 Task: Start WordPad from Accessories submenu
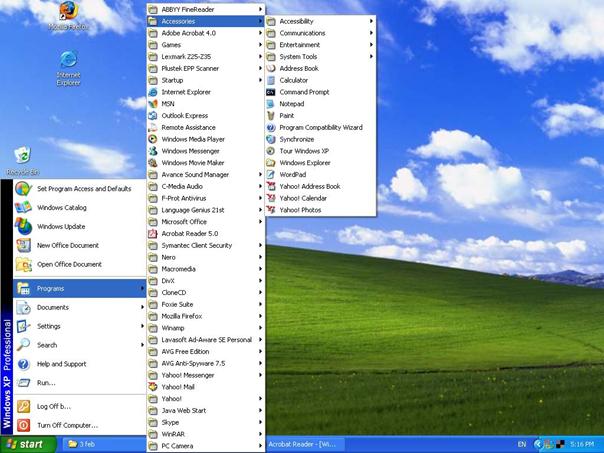point(292,174)
